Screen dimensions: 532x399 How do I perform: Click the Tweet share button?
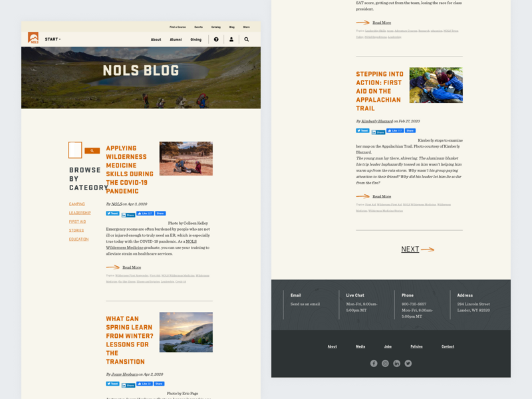click(112, 213)
